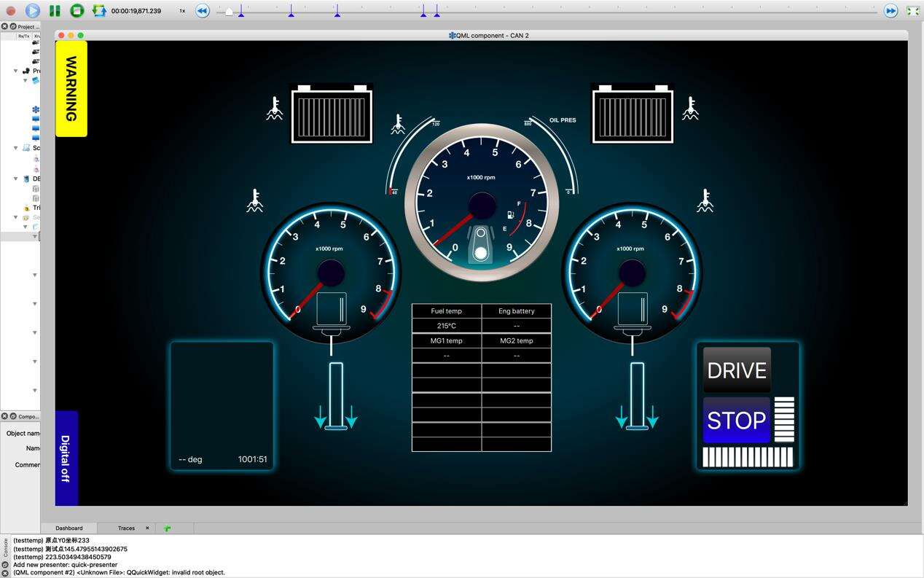This screenshot has width=924, height=578.
Task: Collapse the Sc tree node in the project panel
Action: coord(16,148)
